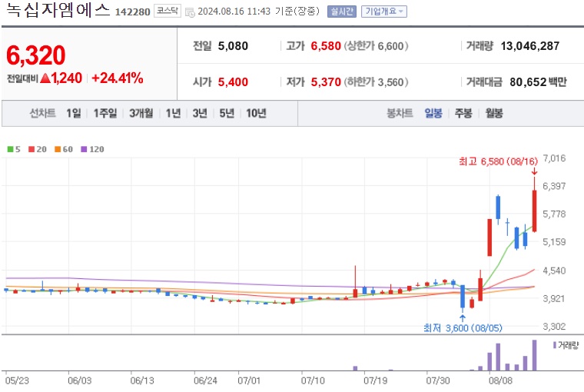Click the change percentage +24.41%
The height and width of the screenshot is (392, 584).
(118, 78)
